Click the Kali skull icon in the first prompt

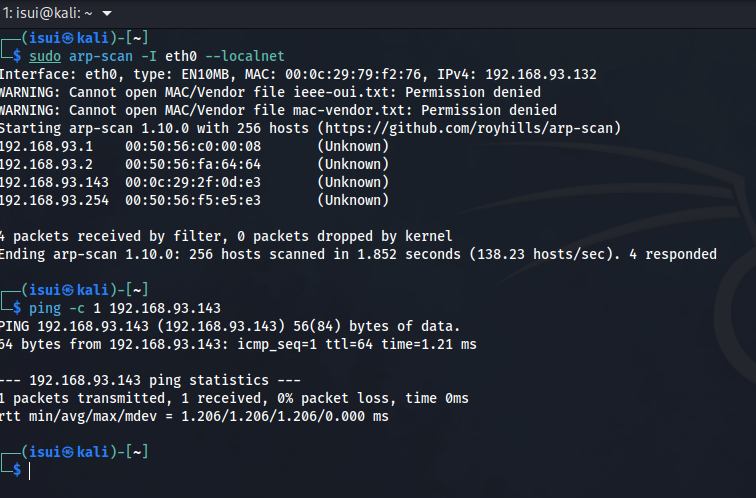pos(66,38)
